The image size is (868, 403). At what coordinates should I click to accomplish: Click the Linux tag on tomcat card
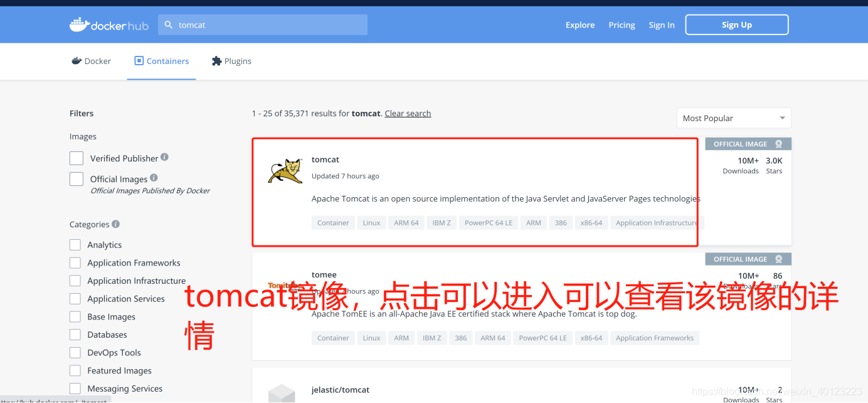click(x=371, y=223)
